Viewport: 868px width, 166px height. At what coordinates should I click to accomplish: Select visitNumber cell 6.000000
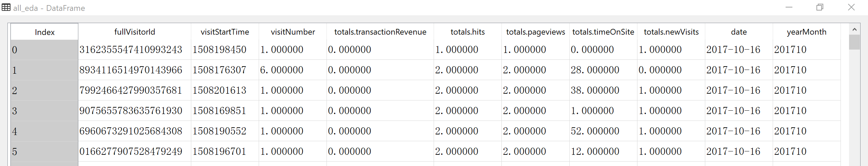point(293,70)
